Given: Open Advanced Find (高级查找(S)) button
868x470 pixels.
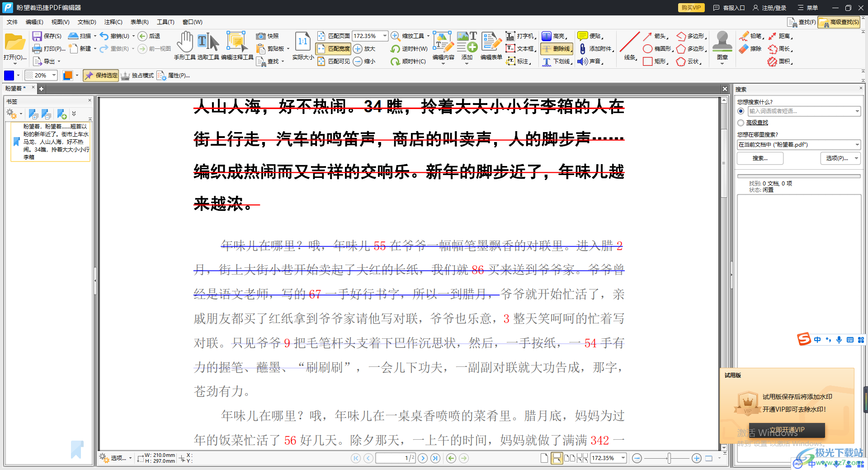Looking at the screenshot, I should [x=839, y=22].
